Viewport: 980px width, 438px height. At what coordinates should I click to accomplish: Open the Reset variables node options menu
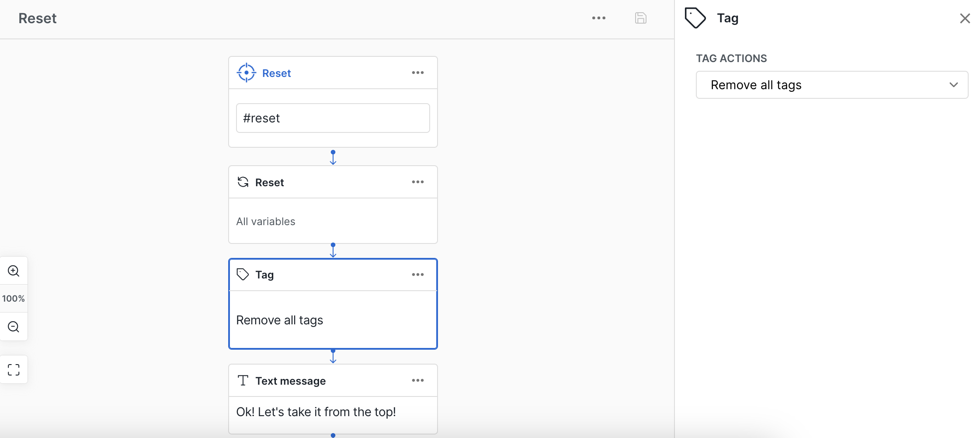pos(417,182)
